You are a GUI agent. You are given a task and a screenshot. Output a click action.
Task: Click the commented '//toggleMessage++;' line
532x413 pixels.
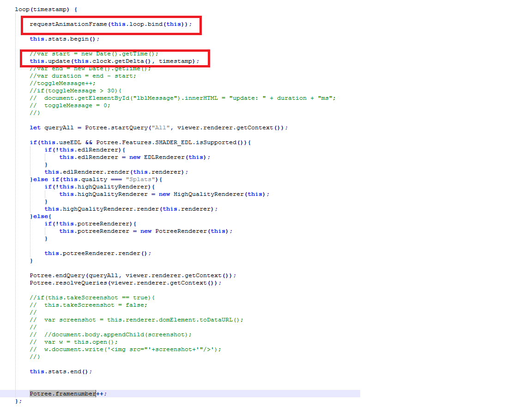[62, 84]
